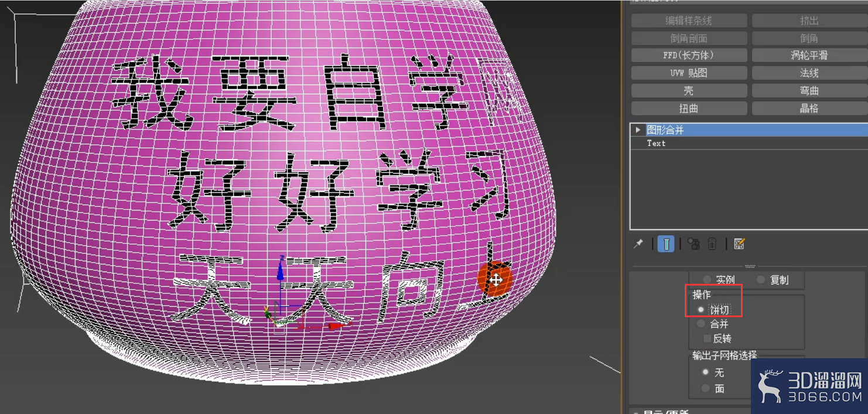The height and width of the screenshot is (414, 868).
Task: Apply the 弯曲 (bend) modifier button
Action: point(809,91)
